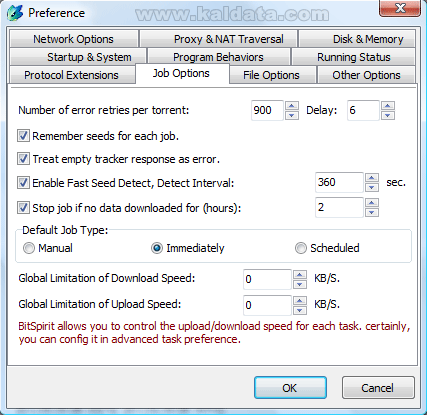This screenshot has width=427, height=415.
Task: Confirm settings with the OK button
Action: (290, 388)
